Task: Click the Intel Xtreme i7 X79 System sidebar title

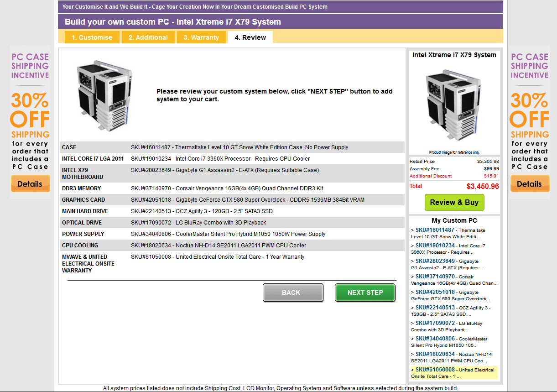Action: [454, 55]
